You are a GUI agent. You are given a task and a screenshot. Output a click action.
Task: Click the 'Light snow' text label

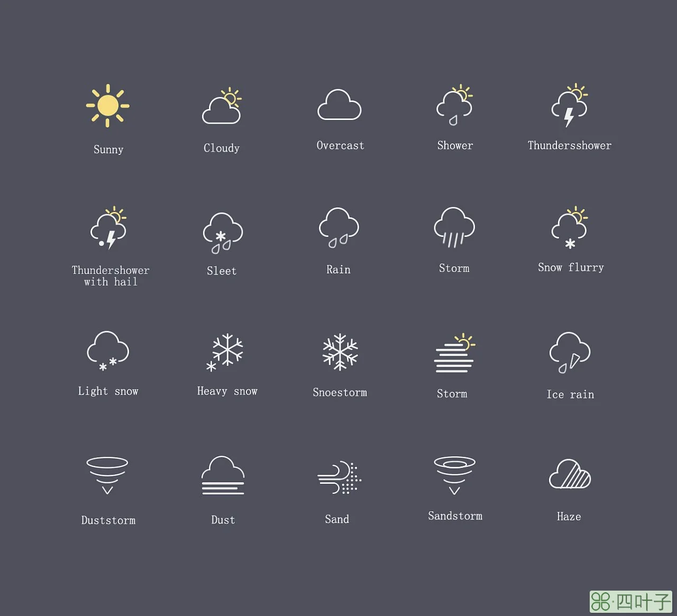[x=108, y=391]
